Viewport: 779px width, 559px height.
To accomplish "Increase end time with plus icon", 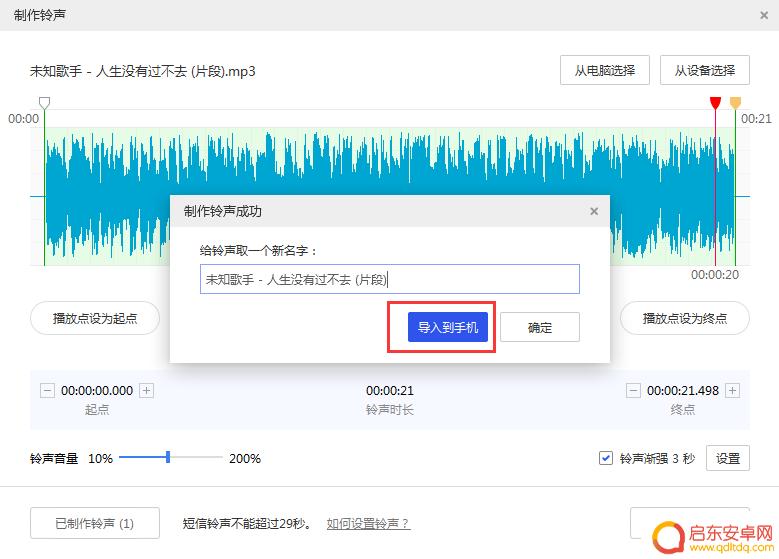I will click(732, 391).
